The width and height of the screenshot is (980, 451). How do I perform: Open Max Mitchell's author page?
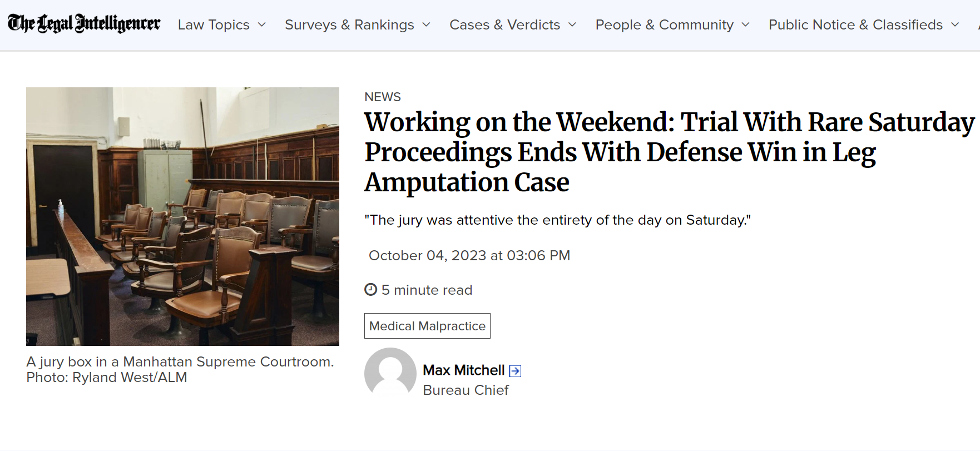click(x=464, y=370)
